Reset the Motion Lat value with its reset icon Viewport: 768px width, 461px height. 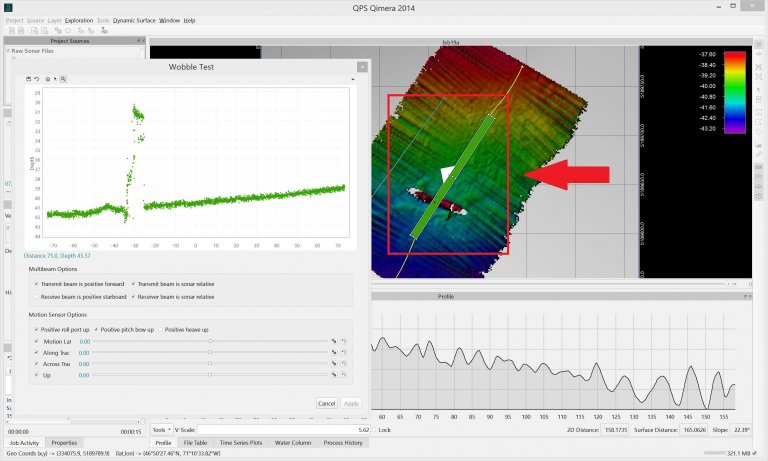point(343,341)
